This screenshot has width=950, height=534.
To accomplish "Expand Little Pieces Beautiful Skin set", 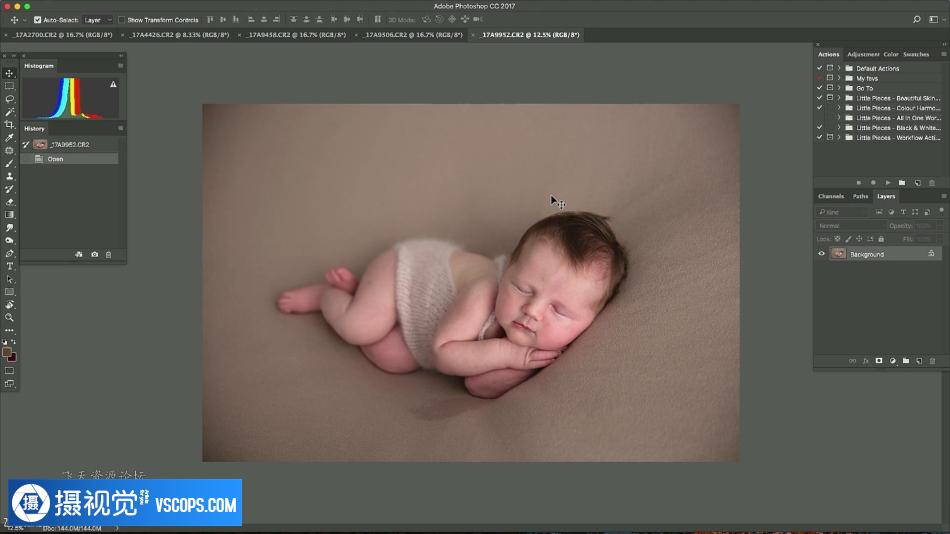I will (x=839, y=98).
